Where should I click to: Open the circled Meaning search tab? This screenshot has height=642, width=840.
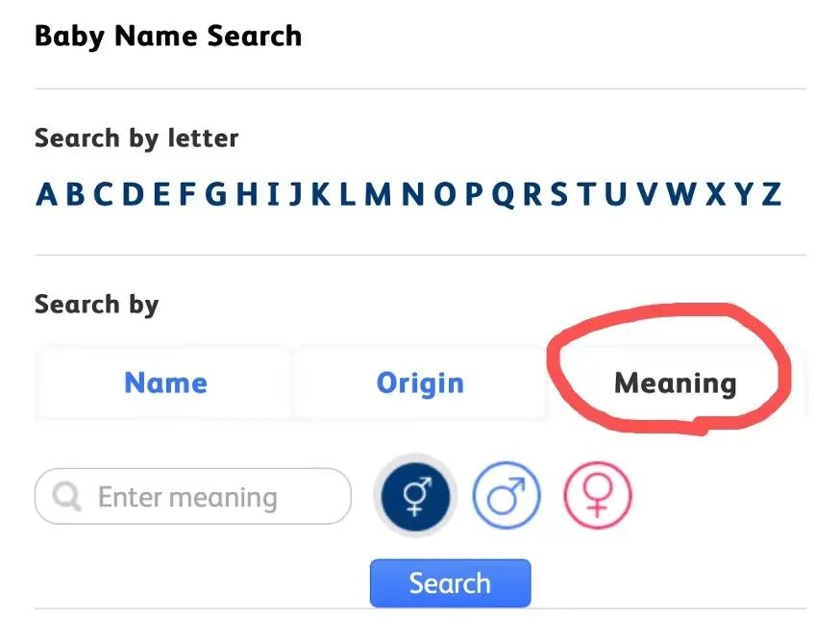click(x=673, y=383)
